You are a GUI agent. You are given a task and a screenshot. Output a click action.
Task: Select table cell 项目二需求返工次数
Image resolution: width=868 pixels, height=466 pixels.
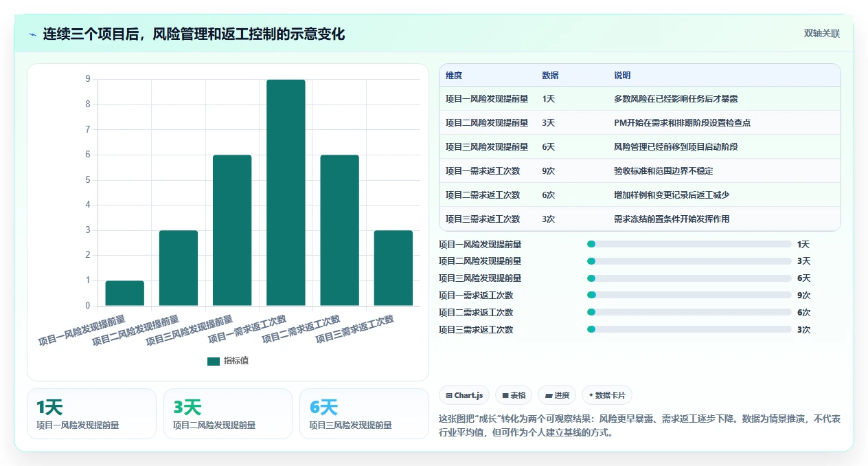click(483, 195)
